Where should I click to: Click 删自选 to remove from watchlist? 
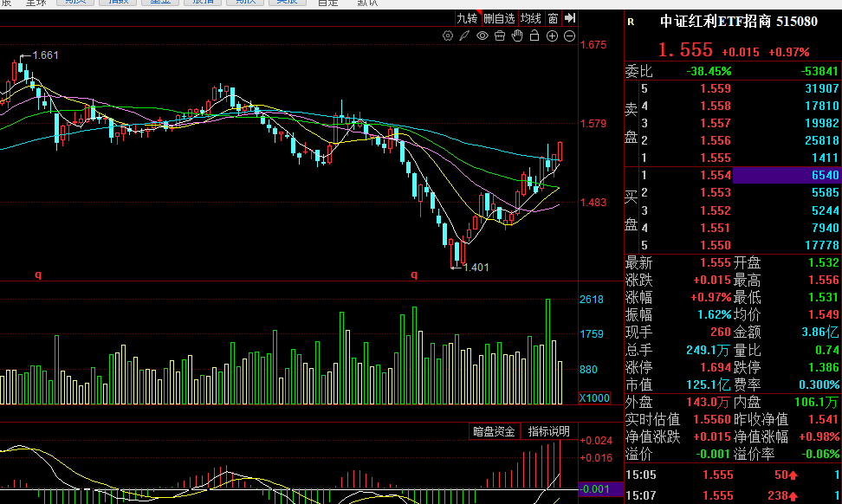point(500,18)
